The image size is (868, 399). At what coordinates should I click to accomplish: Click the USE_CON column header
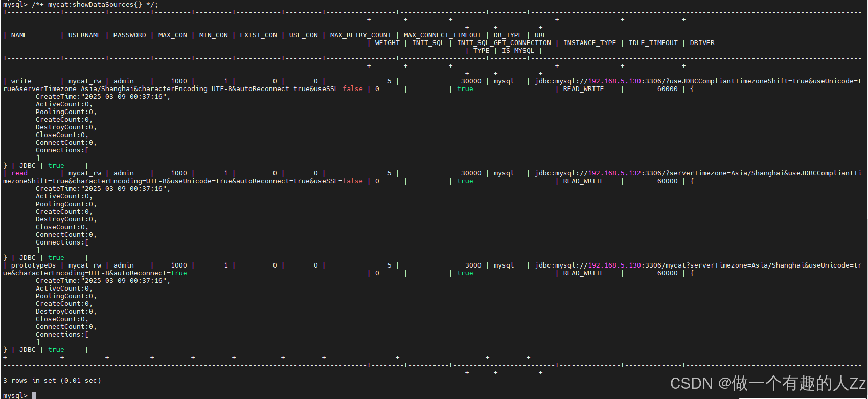pos(303,35)
